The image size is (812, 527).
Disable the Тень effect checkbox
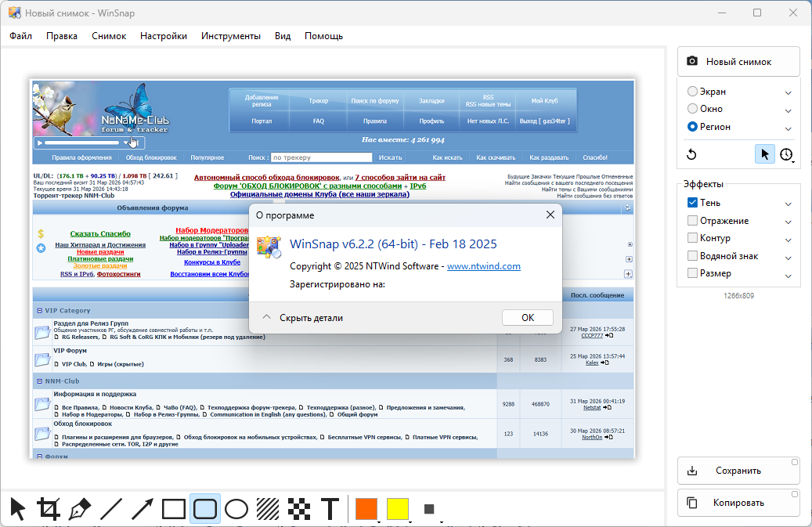tap(693, 203)
